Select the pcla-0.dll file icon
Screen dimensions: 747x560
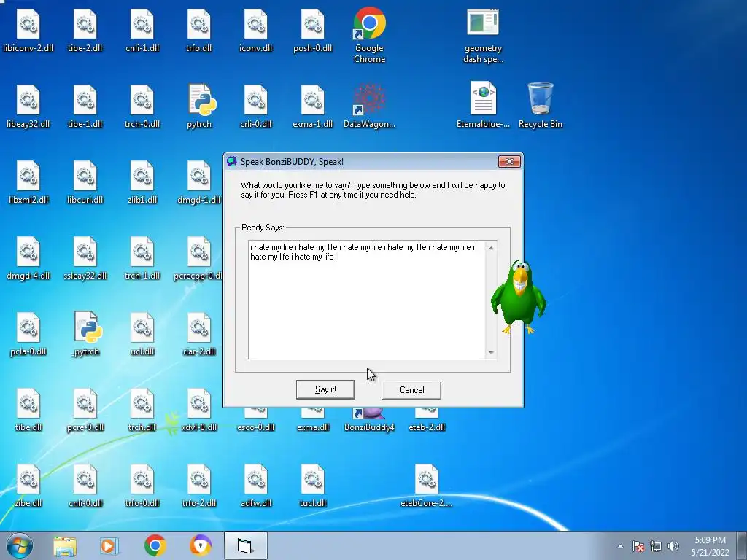pyautogui.click(x=28, y=333)
